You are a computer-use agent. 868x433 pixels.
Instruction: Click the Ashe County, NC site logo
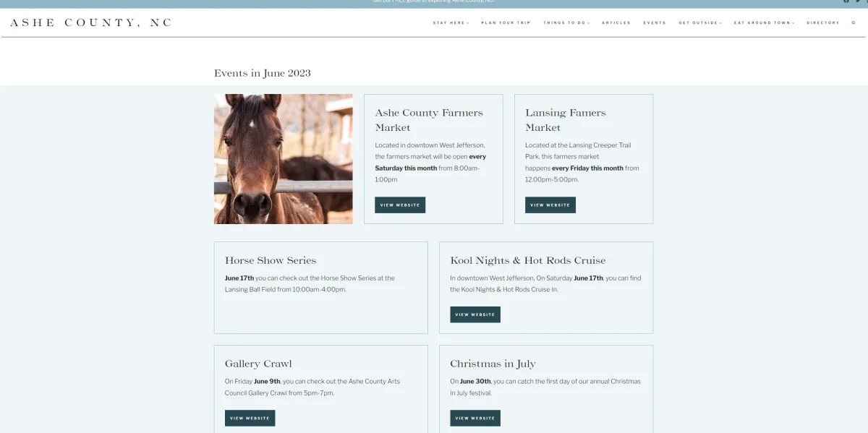coord(91,22)
